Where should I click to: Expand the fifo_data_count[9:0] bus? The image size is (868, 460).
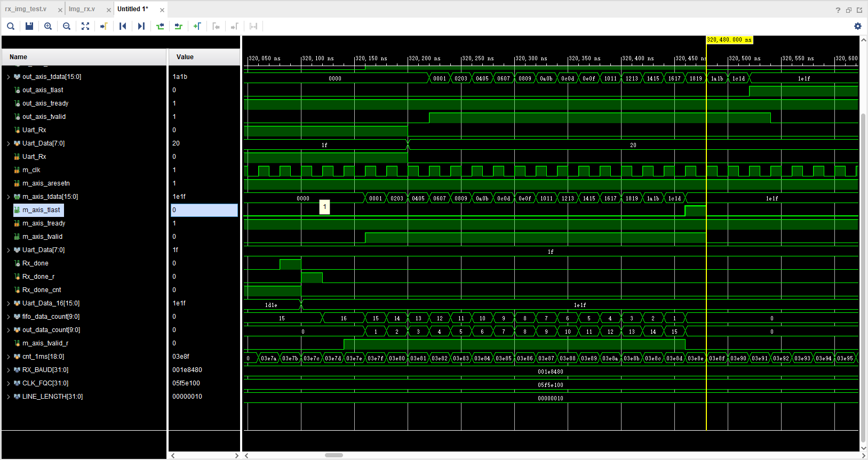[x=9, y=317]
